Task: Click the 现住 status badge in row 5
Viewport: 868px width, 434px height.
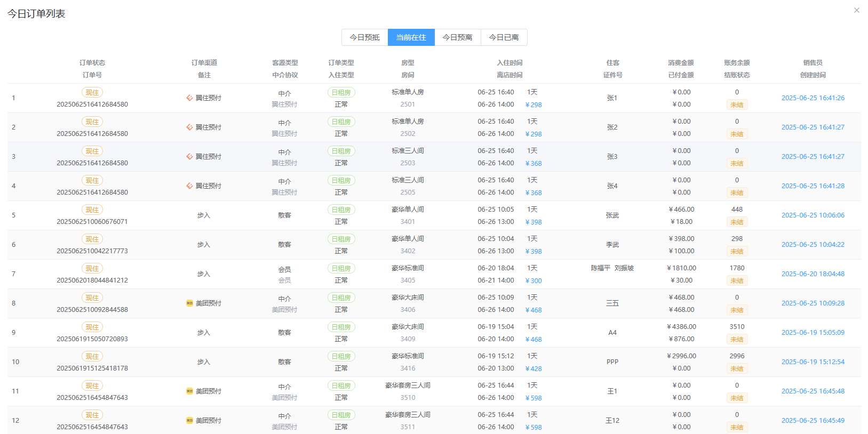Action: (92, 210)
